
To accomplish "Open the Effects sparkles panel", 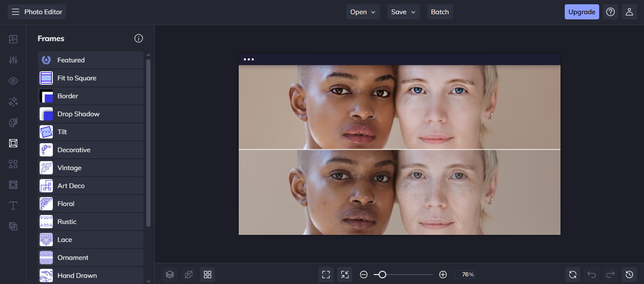I will pos(13,102).
